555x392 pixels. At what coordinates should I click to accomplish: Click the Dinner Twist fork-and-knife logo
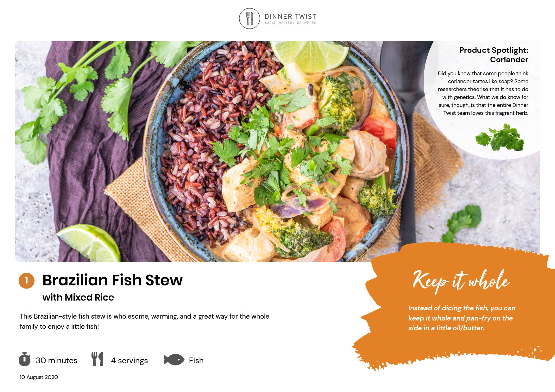point(249,19)
